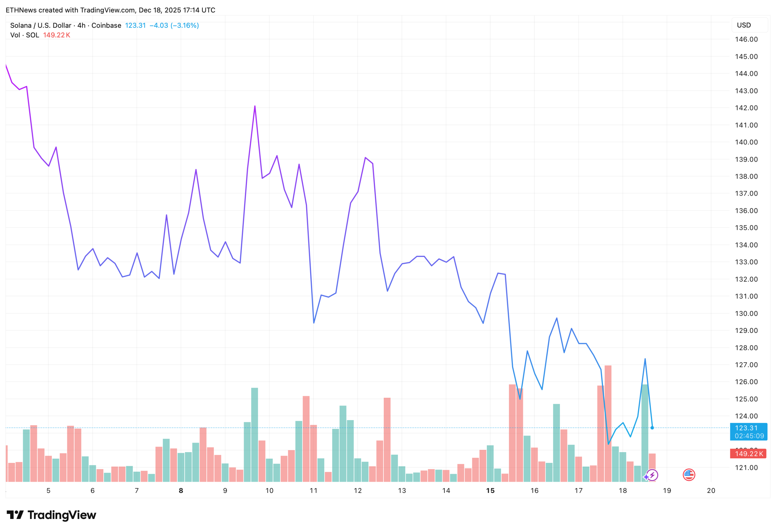Click the US flag economic event icon
Viewport: 776px width, 532px height.
pyautogui.click(x=689, y=475)
